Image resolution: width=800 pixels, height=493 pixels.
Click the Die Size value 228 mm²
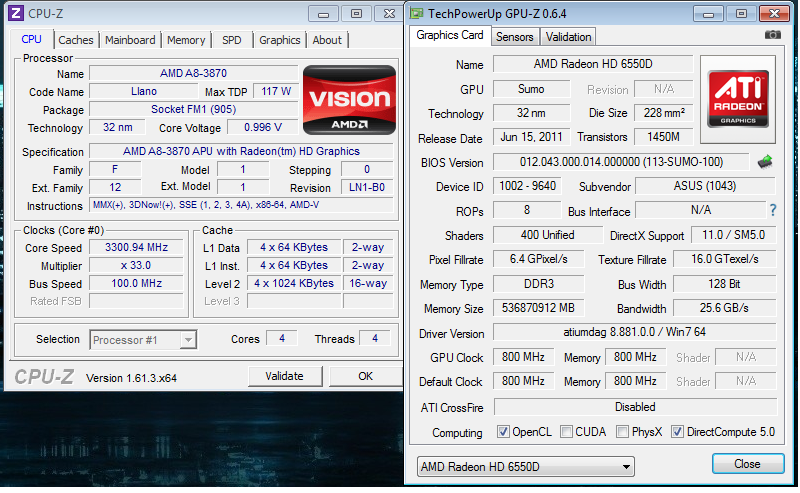tap(663, 113)
